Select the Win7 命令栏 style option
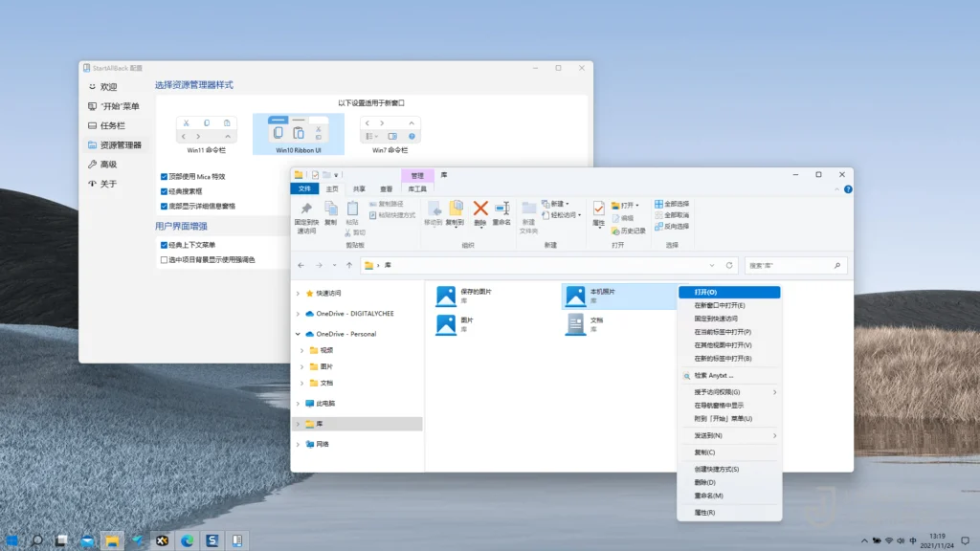 point(390,134)
